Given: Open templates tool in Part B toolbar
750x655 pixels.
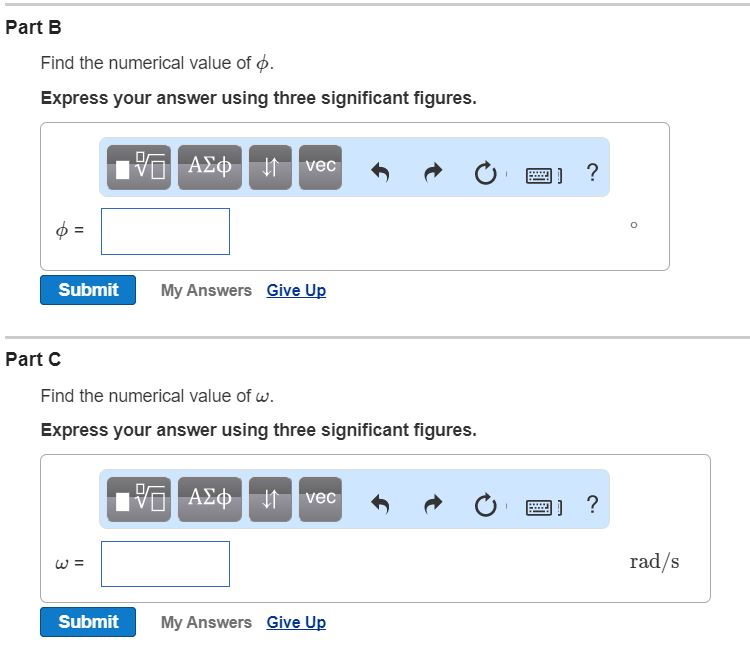Looking at the screenshot, I should click(140, 167).
